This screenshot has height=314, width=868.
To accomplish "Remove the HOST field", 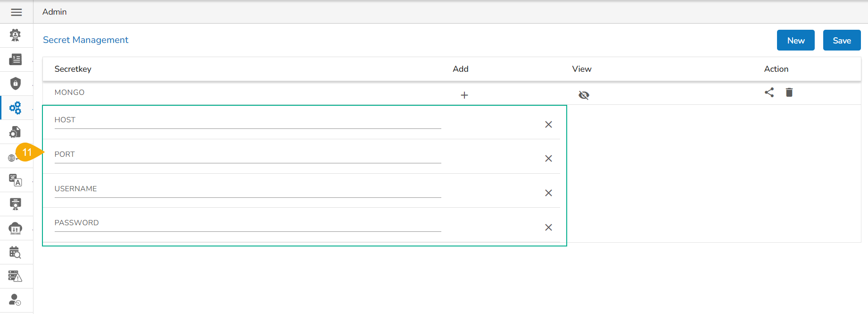I will pyautogui.click(x=548, y=125).
